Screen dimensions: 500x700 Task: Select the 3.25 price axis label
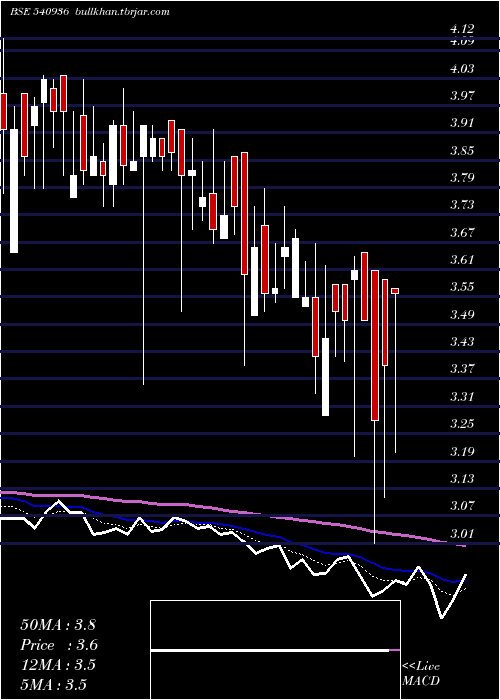pos(462,423)
